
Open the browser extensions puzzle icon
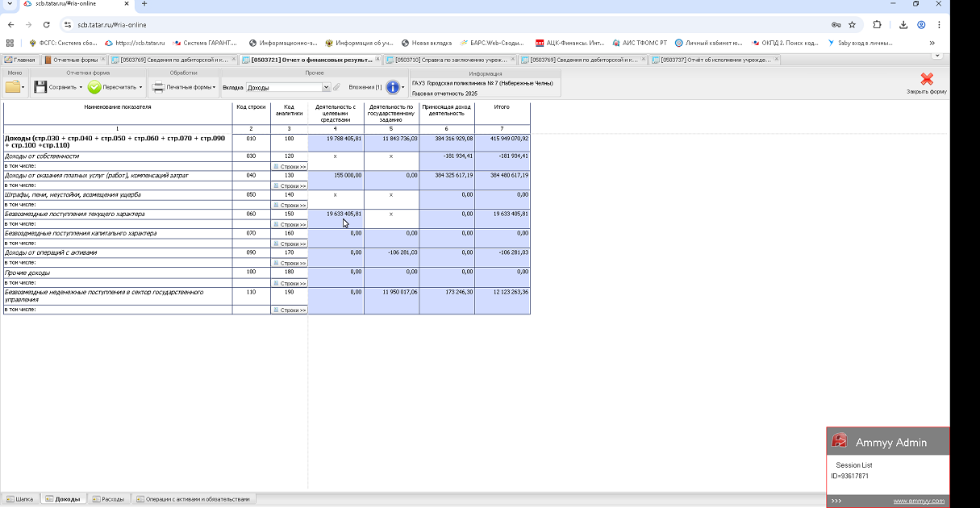[878, 25]
